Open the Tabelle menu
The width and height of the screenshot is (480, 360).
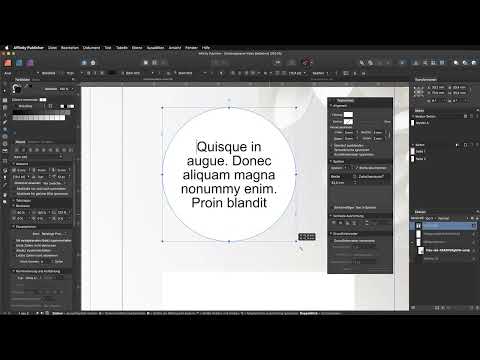click(122, 48)
